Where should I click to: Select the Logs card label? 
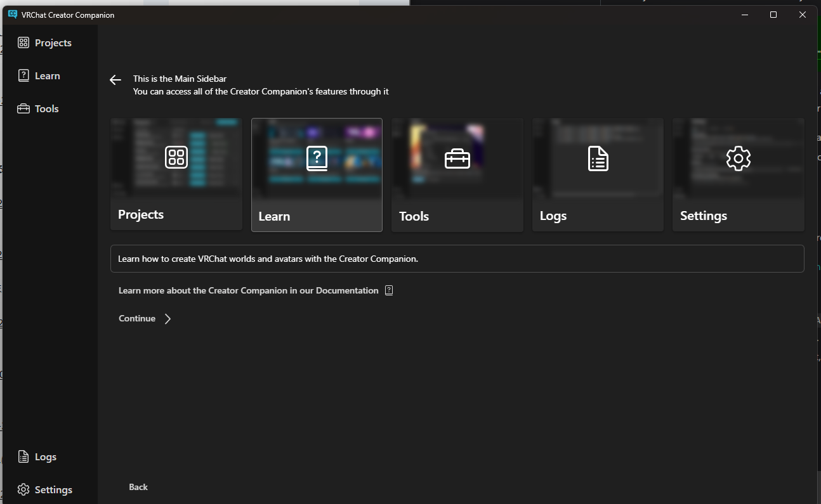[x=553, y=216]
